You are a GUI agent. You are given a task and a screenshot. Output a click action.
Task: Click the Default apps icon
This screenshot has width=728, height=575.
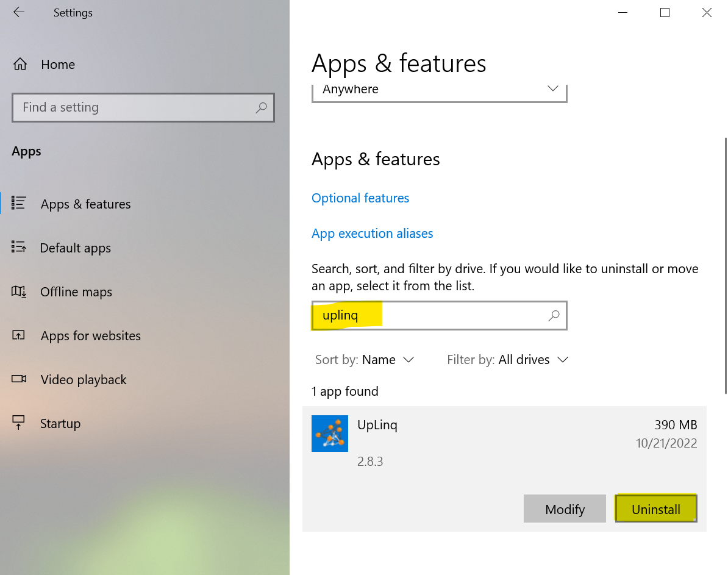pos(18,246)
